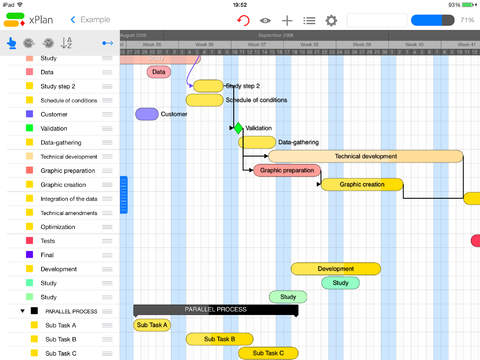Toggle the eye visibility icon in toolbar
This screenshot has height=360, width=480.
click(265, 21)
